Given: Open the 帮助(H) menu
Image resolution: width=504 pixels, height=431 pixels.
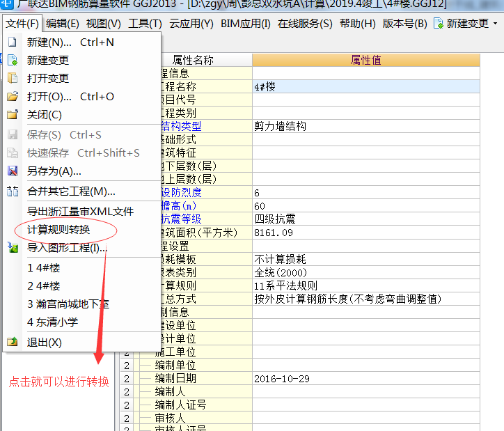Looking at the screenshot, I should (x=357, y=24).
